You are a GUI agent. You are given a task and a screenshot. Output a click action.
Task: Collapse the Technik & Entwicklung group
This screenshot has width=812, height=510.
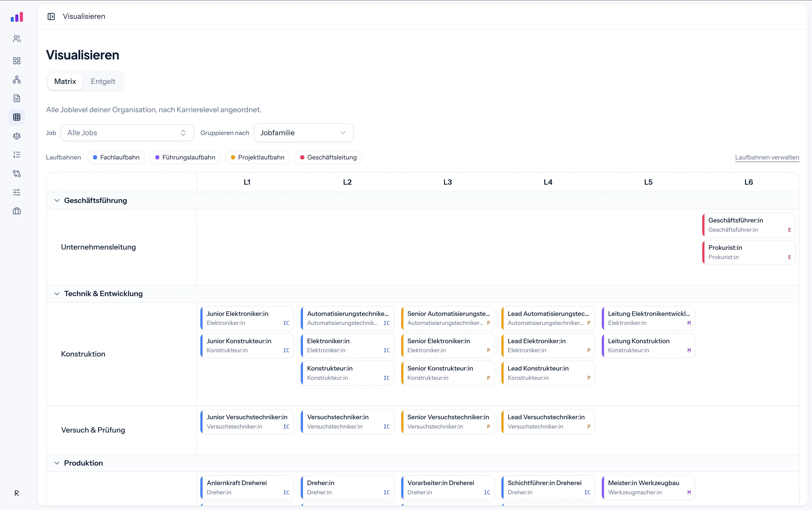coord(57,293)
